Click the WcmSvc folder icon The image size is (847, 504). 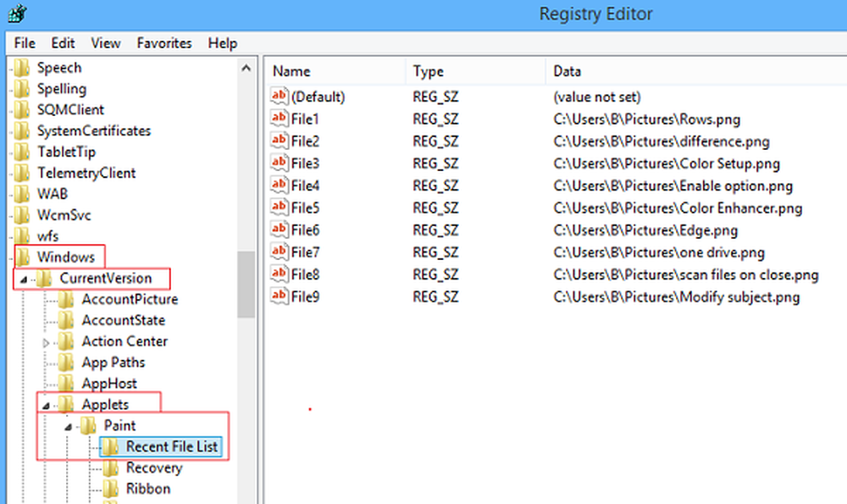22,215
